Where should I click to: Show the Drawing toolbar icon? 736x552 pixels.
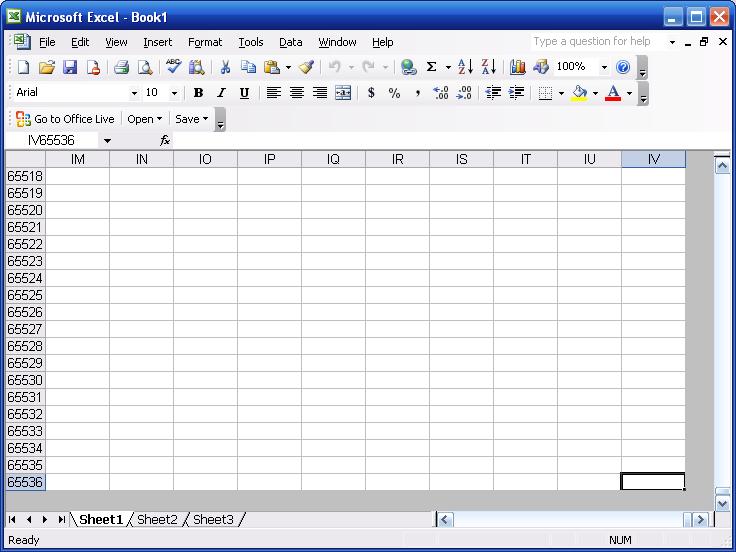(x=541, y=67)
